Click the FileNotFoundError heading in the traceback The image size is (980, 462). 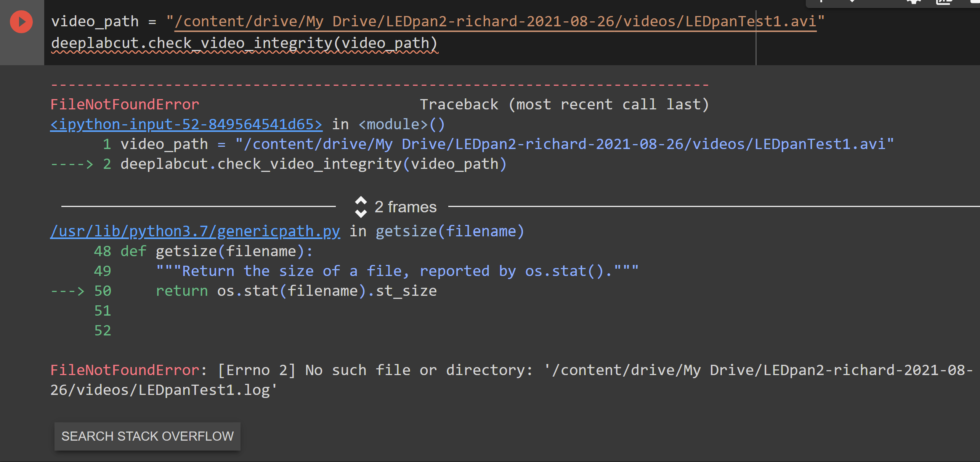[x=124, y=104]
